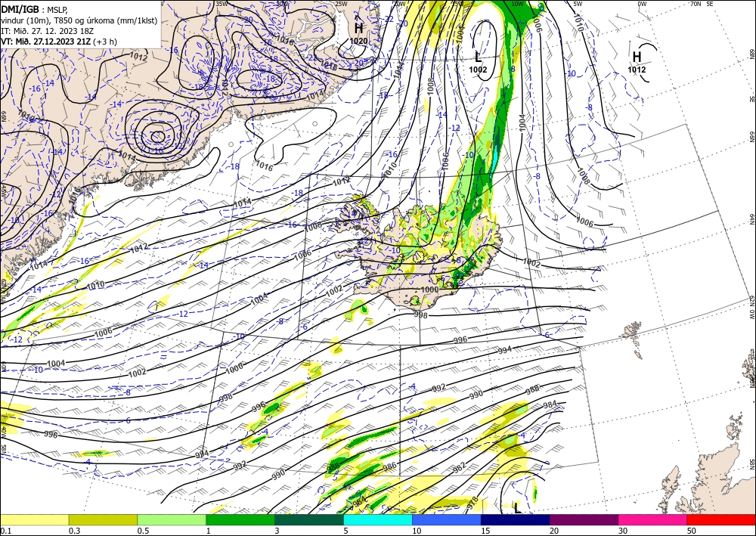Click the purple 20–30 legend swatch
The height and width of the screenshot is (536, 756).
(x=584, y=519)
